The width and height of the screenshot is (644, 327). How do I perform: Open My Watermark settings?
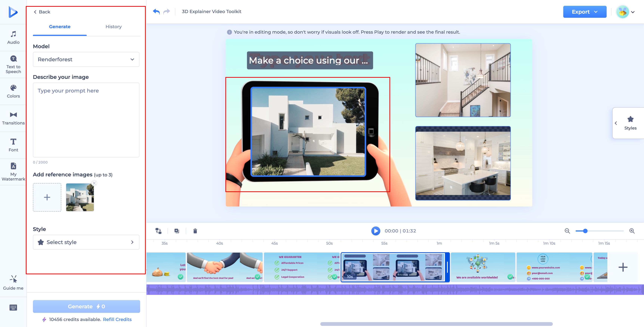coord(13,172)
